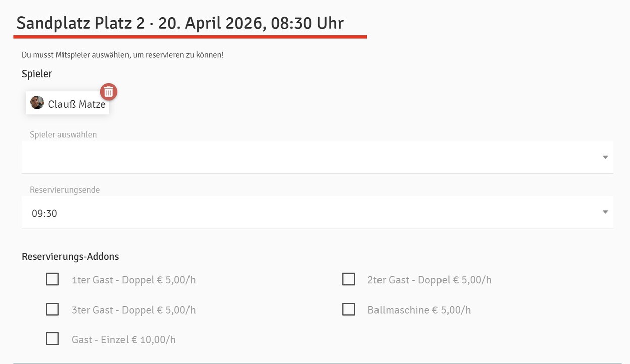Screen dimensions: 630x364
Task: Click the 1ter Gast - Doppel € 5,00/h label
Action: click(134, 280)
